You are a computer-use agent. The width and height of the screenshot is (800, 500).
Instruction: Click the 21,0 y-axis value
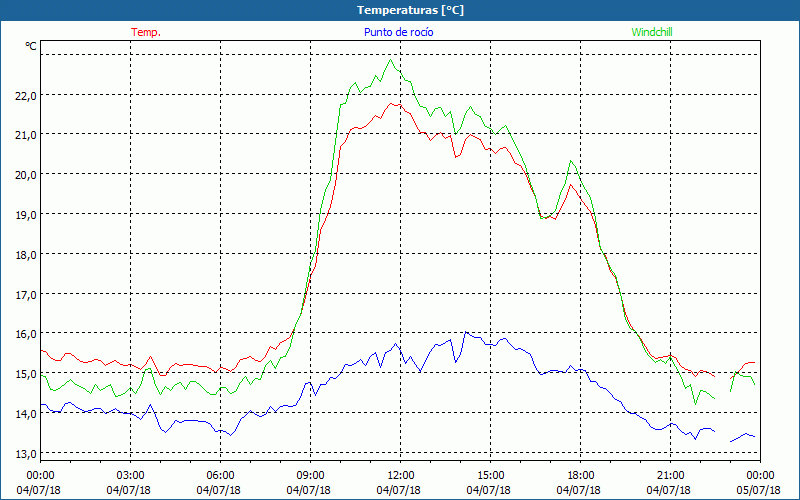tap(26, 135)
